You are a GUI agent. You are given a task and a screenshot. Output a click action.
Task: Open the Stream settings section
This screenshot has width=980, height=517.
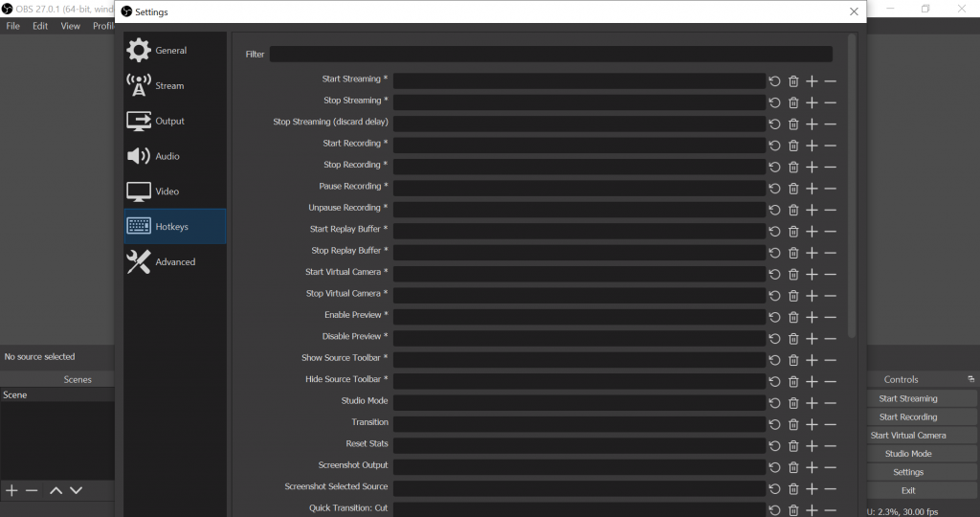click(x=175, y=85)
